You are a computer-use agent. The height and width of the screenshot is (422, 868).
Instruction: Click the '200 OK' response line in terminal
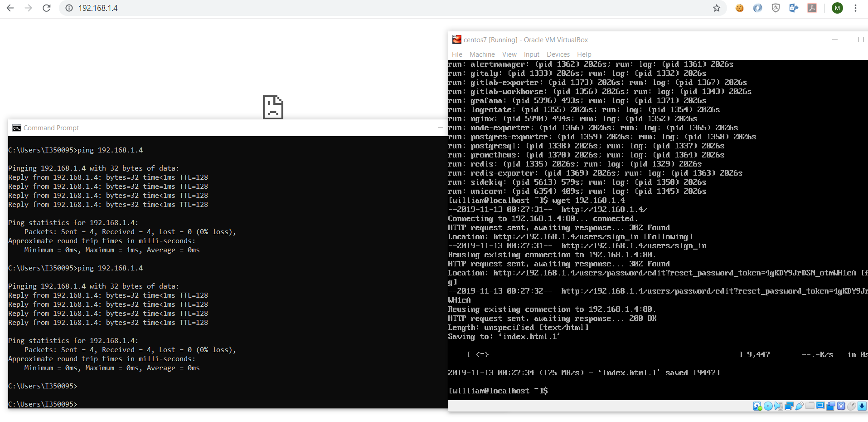point(553,318)
